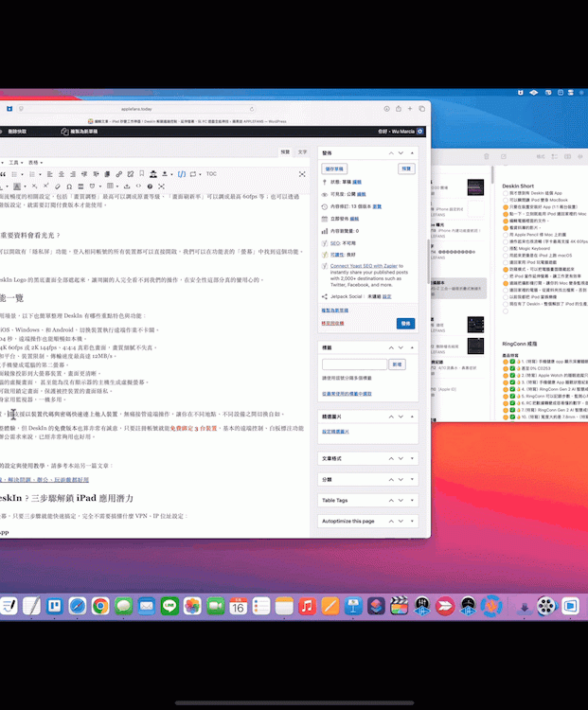Open the Photos app in Dock

pyautogui.click(x=193, y=605)
